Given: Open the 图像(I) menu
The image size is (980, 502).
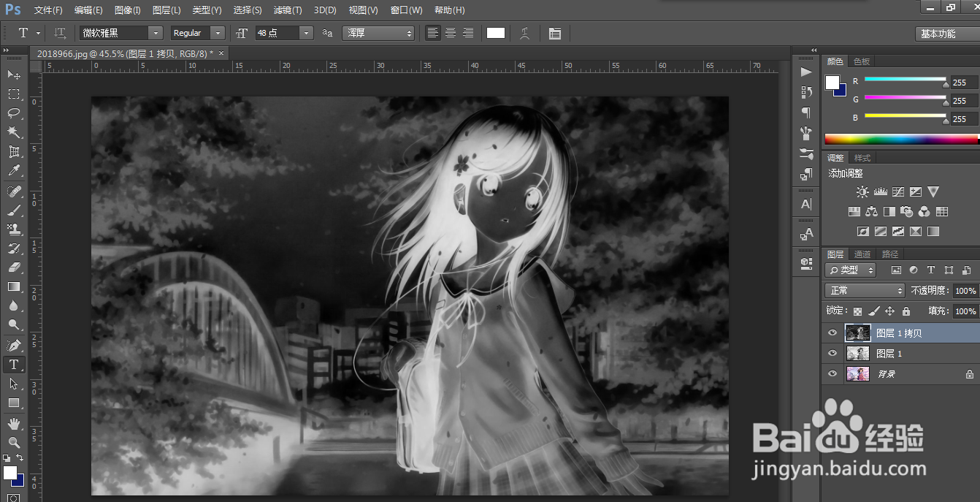Looking at the screenshot, I should point(128,10).
